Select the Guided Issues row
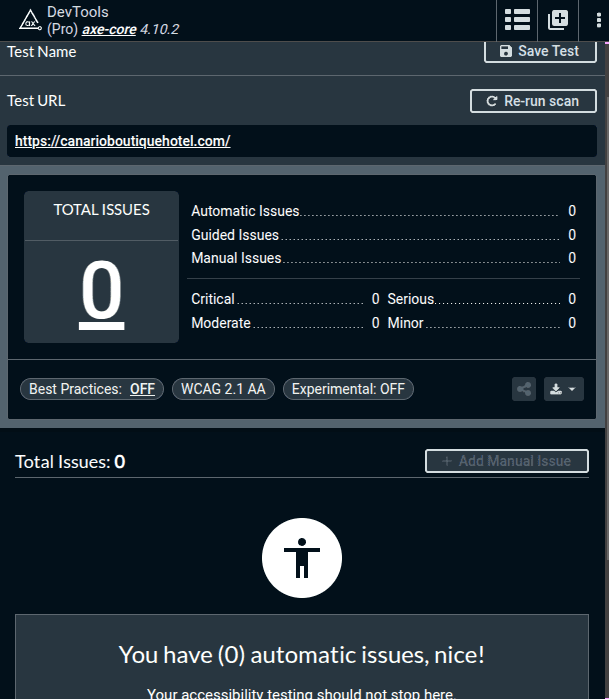 coord(383,235)
